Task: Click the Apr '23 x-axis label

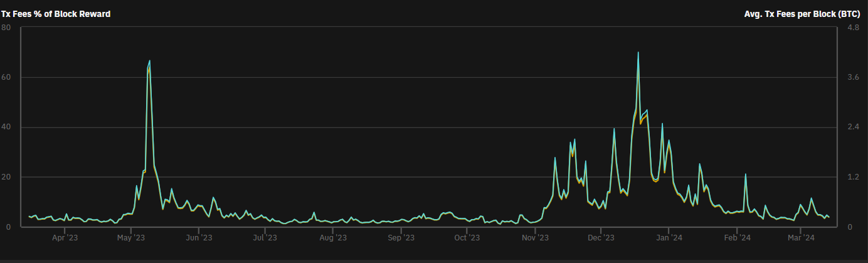Action: (65, 238)
